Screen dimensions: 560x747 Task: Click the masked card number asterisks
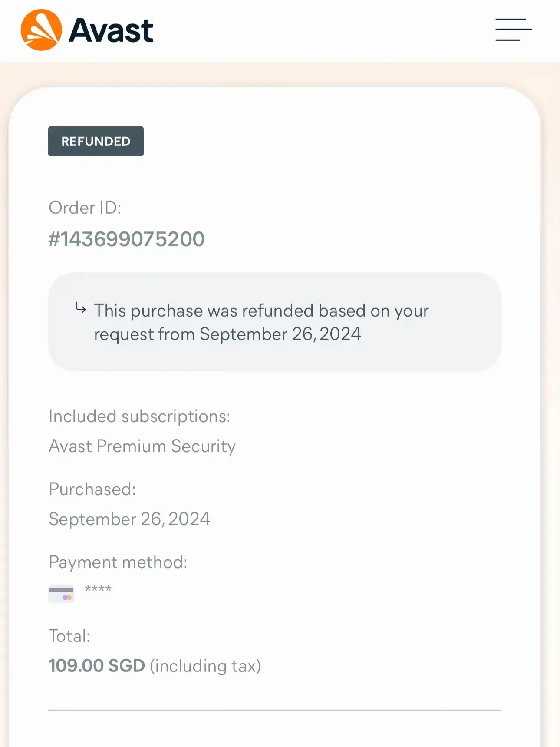pos(98,589)
